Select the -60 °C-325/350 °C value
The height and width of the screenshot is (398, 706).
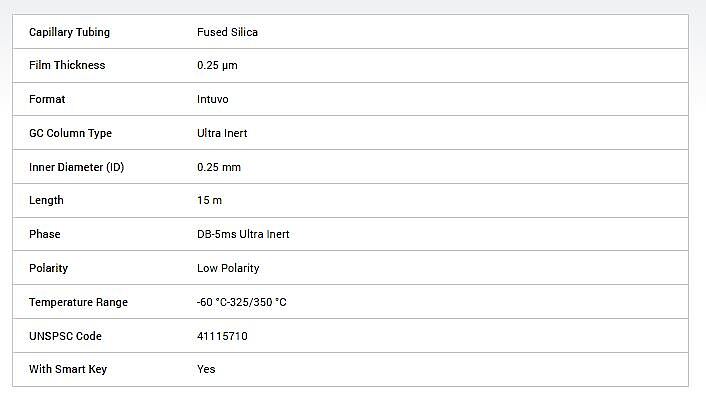pyautogui.click(x=241, y=302)
